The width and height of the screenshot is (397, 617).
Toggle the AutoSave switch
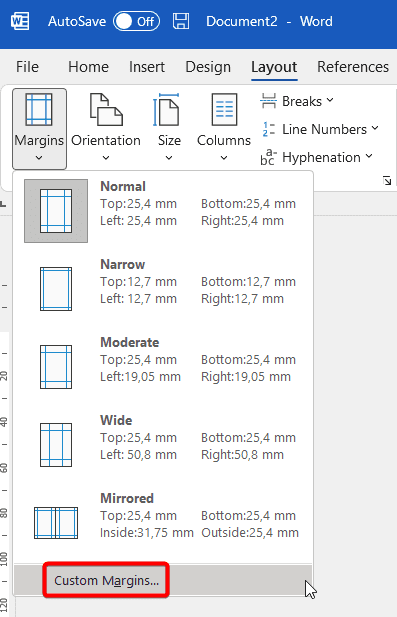pos(136,21)
